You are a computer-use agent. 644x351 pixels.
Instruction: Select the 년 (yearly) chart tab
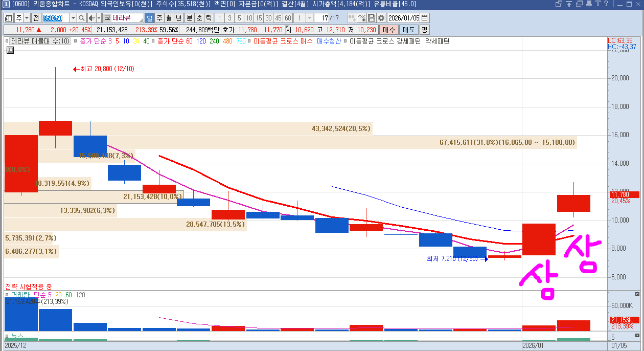point(178,18)
